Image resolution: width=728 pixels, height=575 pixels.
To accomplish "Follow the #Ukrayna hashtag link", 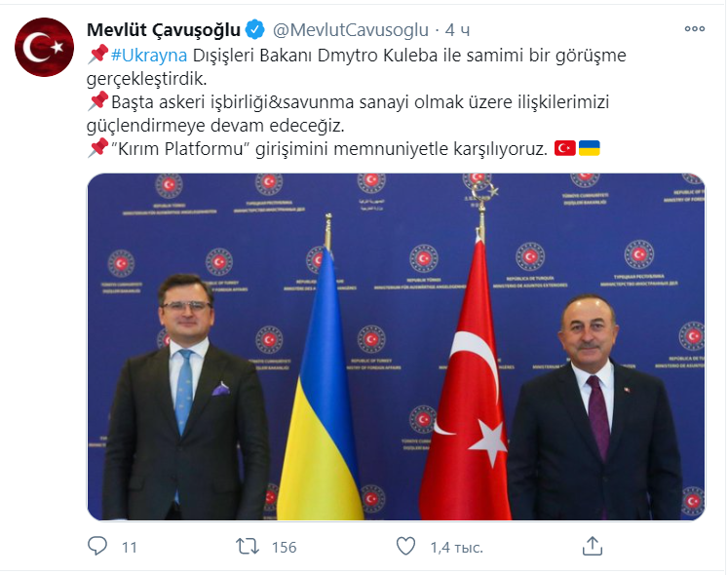I will (149, 56).
